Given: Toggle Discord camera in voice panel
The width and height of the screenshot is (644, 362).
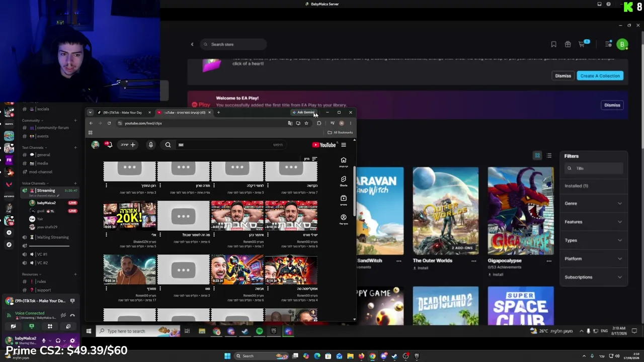Looking at the screenshot, I should coord(13,326).
